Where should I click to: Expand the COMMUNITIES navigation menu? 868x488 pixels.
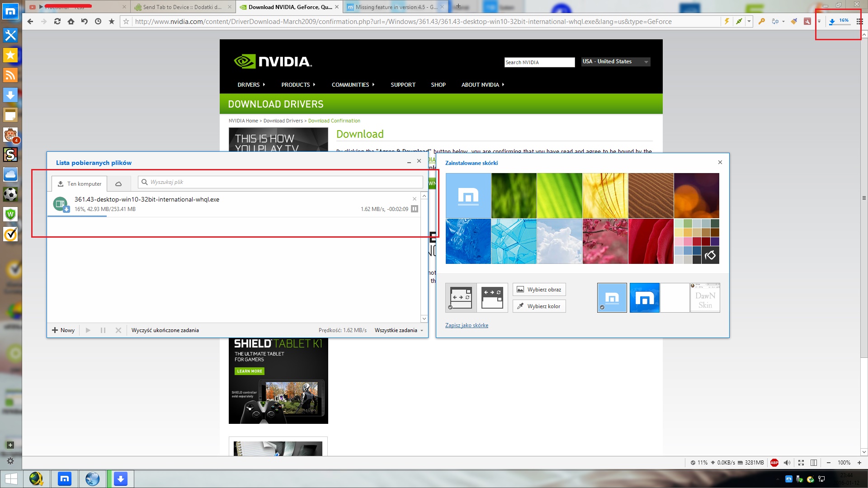tap(353, 84)
